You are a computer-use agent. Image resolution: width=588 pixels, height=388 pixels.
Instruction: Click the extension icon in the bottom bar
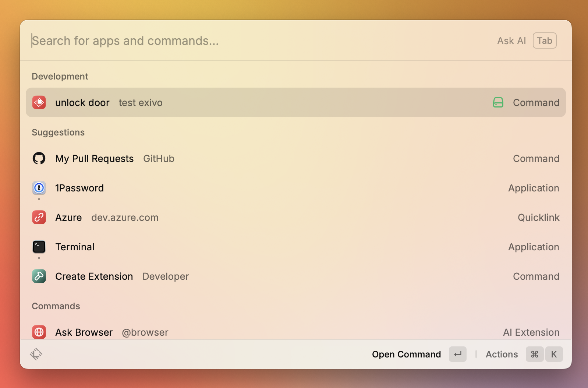coord(36,354)
